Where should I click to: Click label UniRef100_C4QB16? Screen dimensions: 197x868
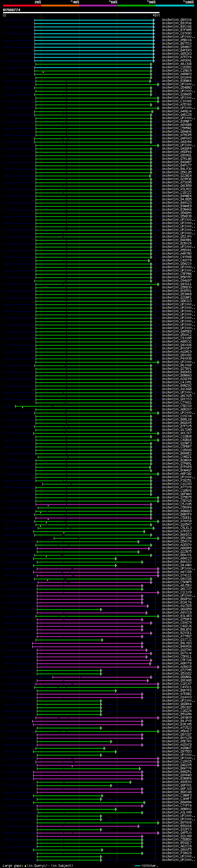point(177,440)
